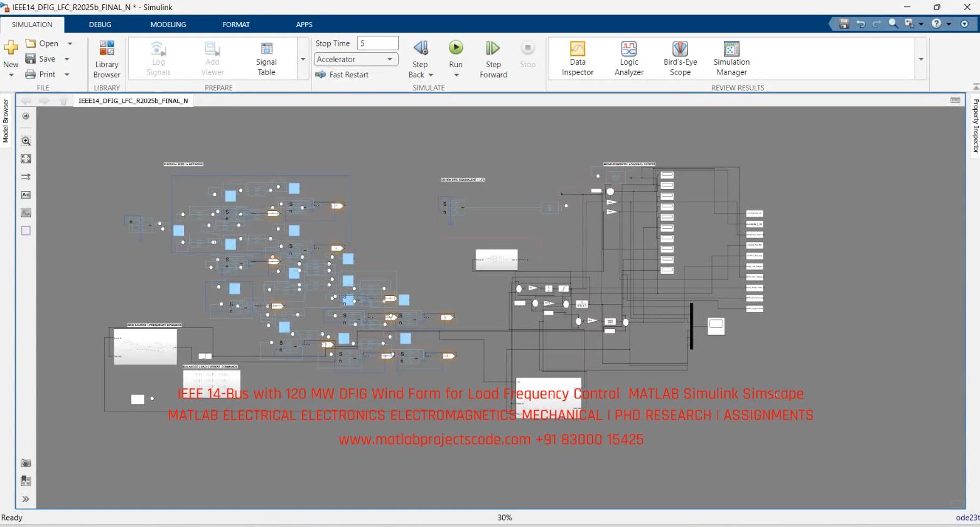The width and height of the screenshot is (980, 527).
Task: Switch to the FORMAT tab
Action: (236, 24)
